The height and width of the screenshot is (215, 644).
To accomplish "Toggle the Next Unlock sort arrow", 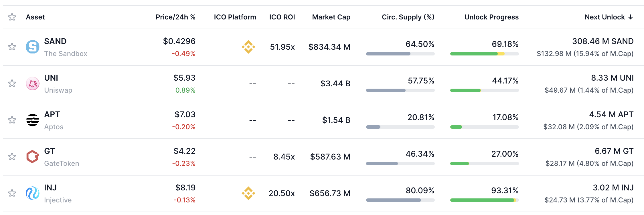I will [x=631, y=17].
